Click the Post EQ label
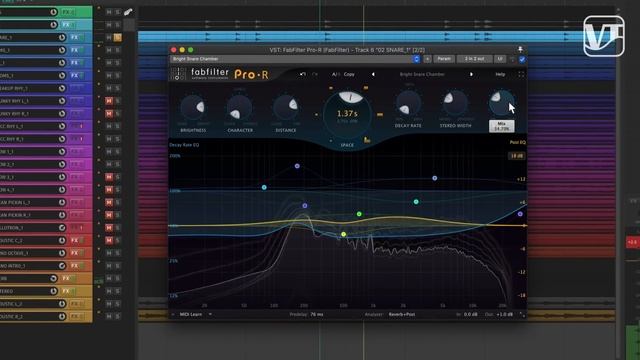This screenshot has height=360, width=640. [x=518, y=142]
